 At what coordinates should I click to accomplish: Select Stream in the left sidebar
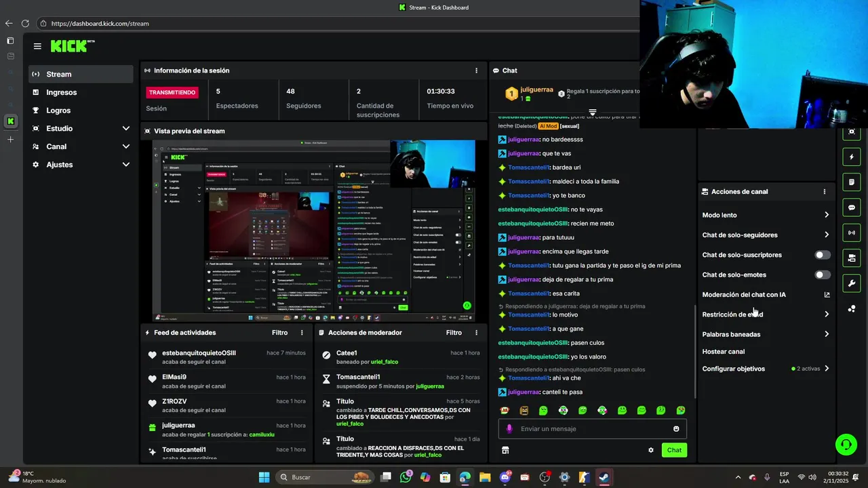click(x=81, y=75)
